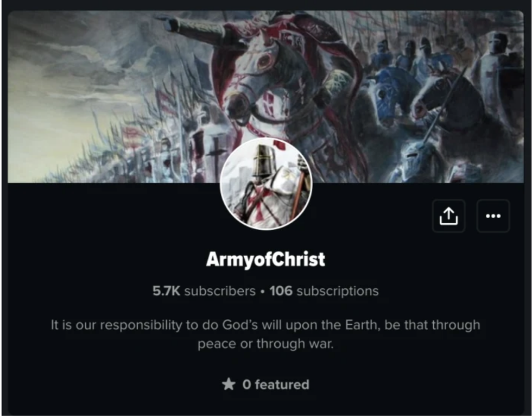The image size is (532, 416).
Task: View the 106 subscriptions list
Action: click(324, 291)
